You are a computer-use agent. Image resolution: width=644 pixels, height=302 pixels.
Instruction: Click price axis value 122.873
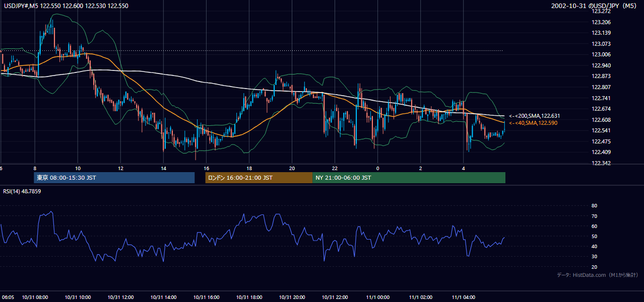[601, 76]
